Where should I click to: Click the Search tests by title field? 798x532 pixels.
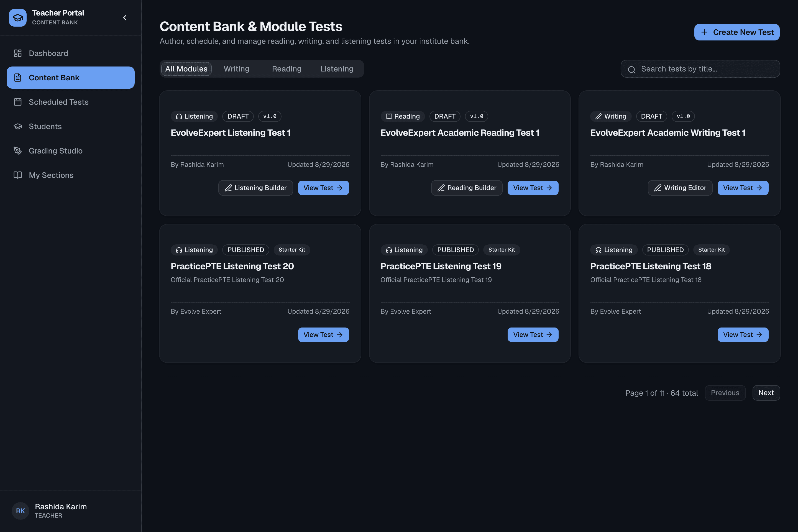click(x=700, y=69)
